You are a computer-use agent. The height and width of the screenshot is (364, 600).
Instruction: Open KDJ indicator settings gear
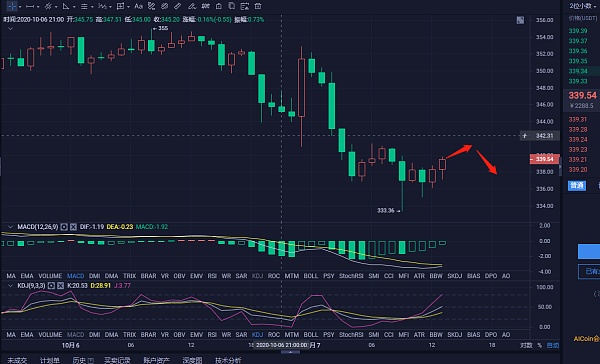[51, 286]
